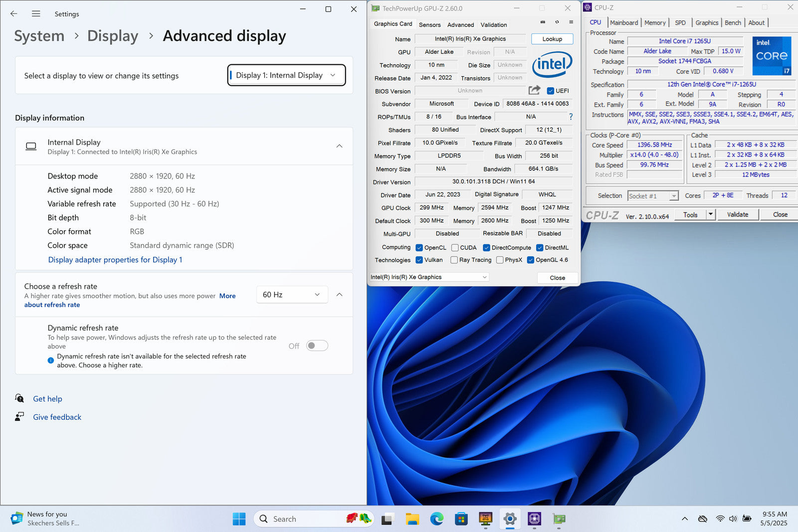
Task: Open Display adapter properties for Display 1
Action: pyautogui.click(x=115, y=260)
